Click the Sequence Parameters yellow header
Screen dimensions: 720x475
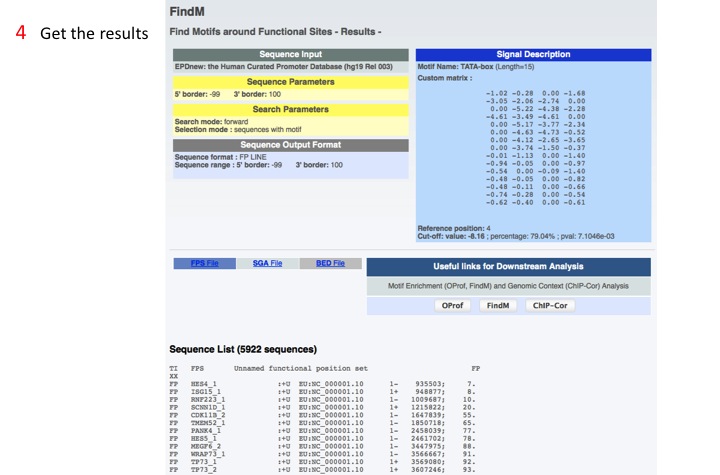pos(290,81)
